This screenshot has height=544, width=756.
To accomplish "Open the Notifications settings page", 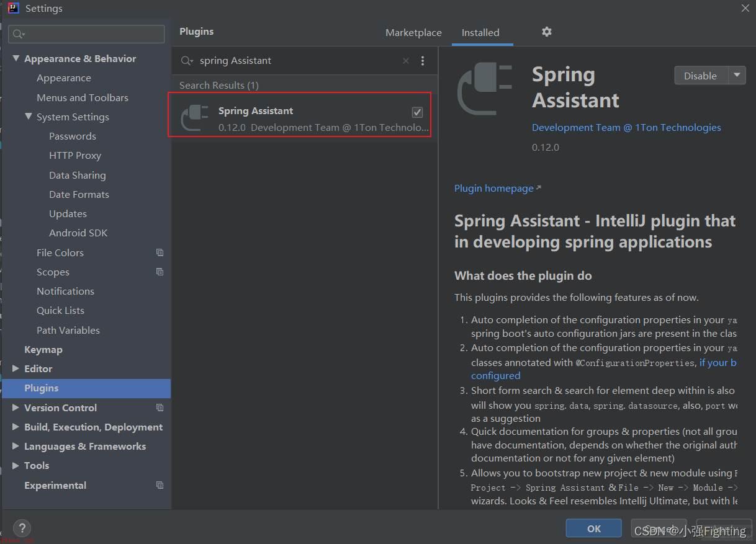I will click(65, 291).
